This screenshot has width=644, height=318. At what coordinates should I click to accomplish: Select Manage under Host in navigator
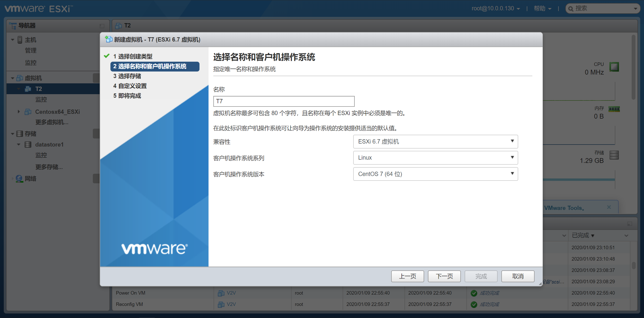pos(31,51)
